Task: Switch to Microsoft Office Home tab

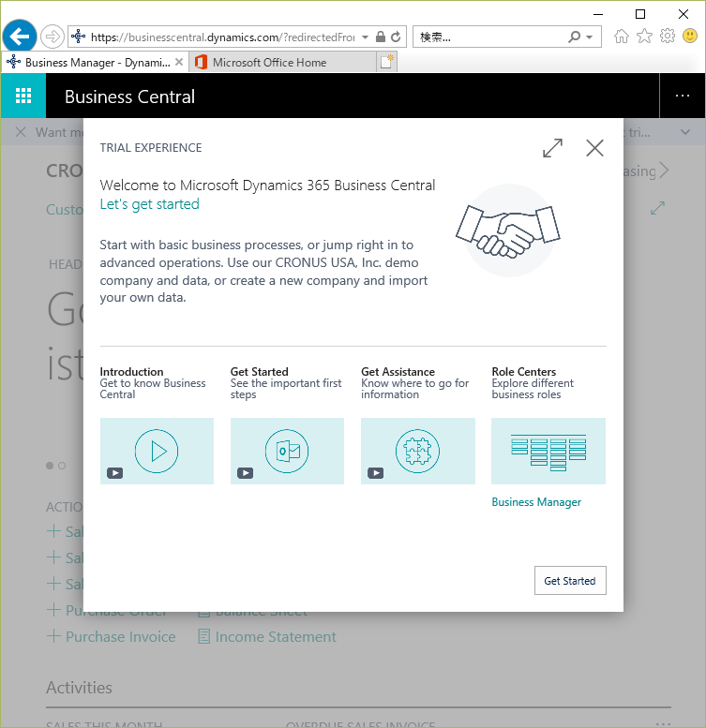Action: (x=282, y=62)
